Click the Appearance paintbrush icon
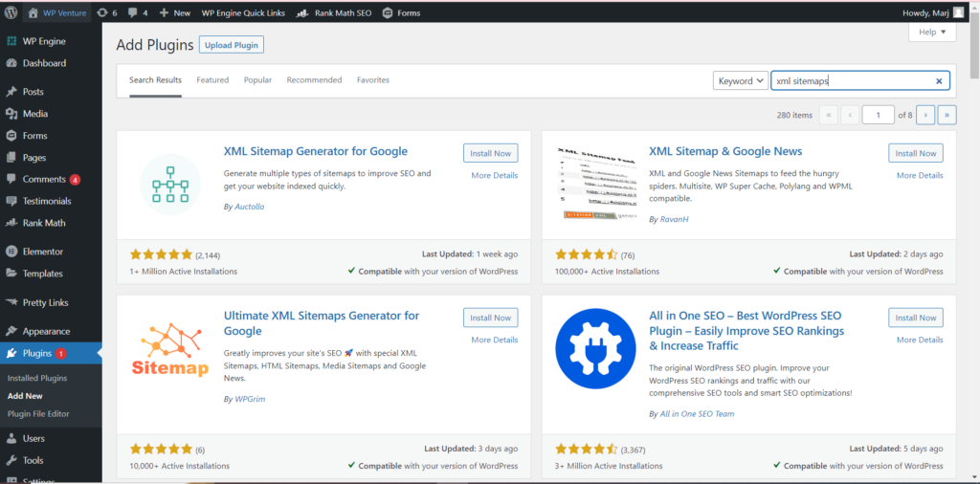This screenshot has height=484, width=980. (x=11, y=331)
